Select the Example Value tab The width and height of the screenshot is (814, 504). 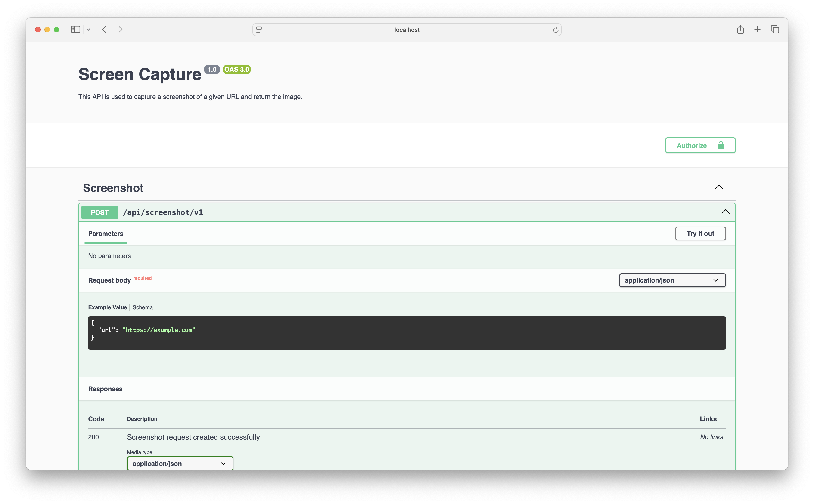click(x=107, y=307)
